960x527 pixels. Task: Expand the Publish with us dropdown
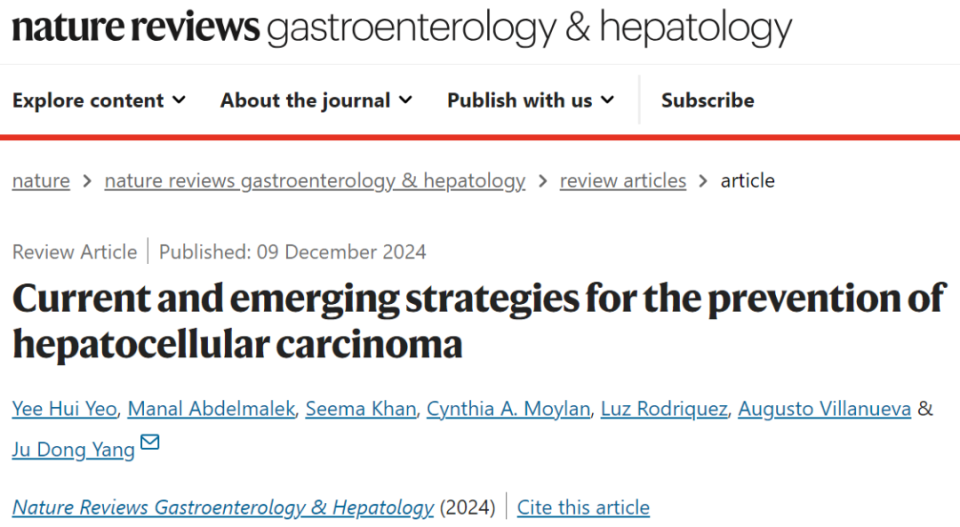coord(530,100)
